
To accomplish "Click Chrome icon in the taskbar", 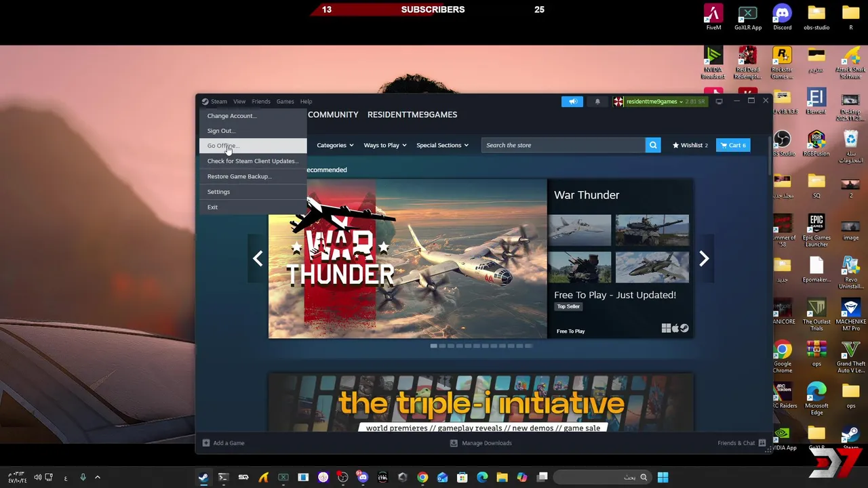I will tap(422, 477).
